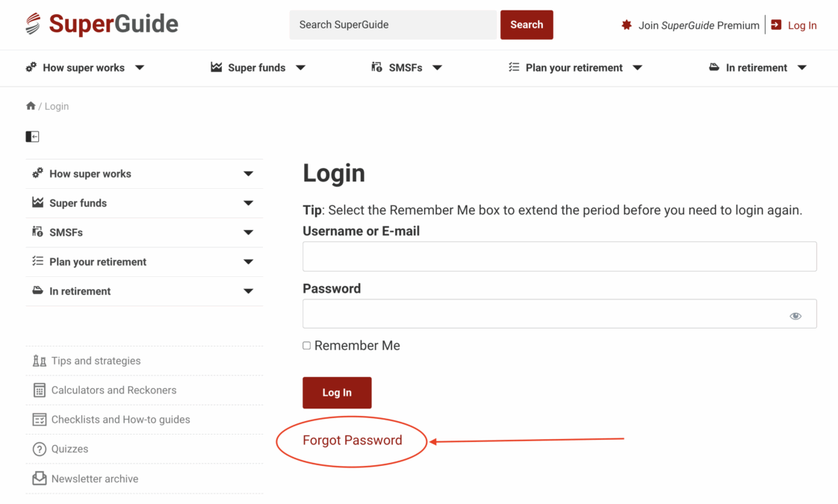Click the SMSFs icon in the sidebar

pos(37,231)
